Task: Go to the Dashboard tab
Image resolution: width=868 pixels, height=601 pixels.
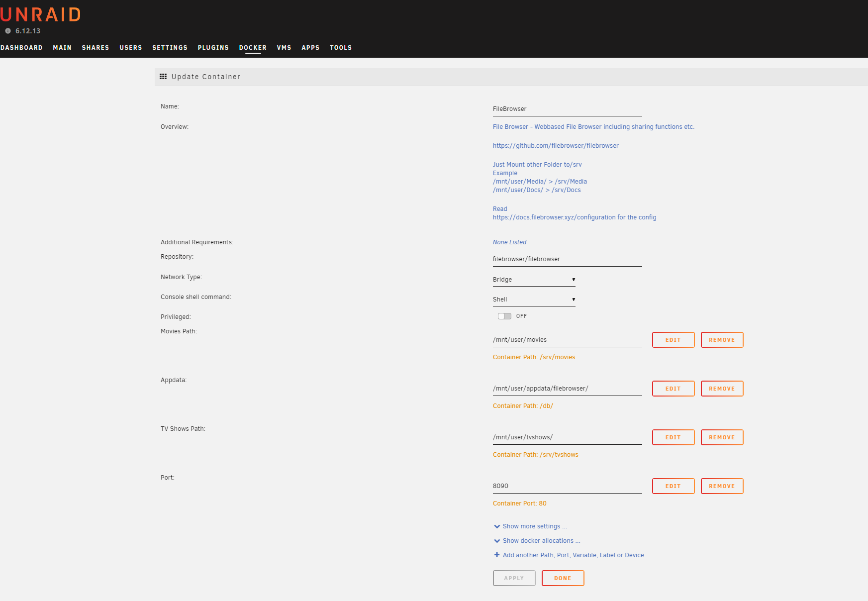Action: [21, 48]
